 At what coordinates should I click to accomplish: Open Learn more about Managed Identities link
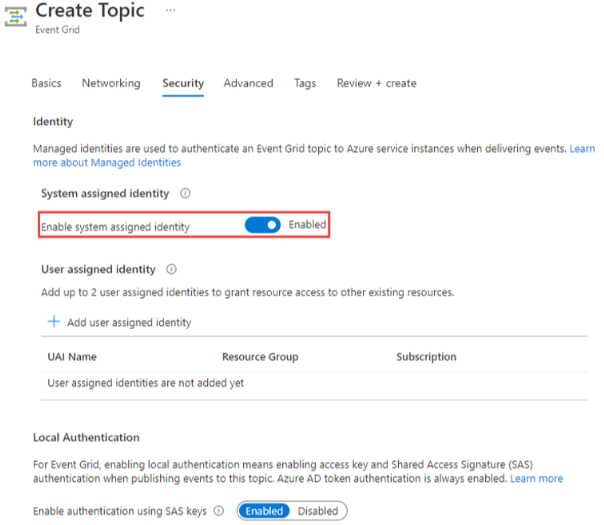107,163
